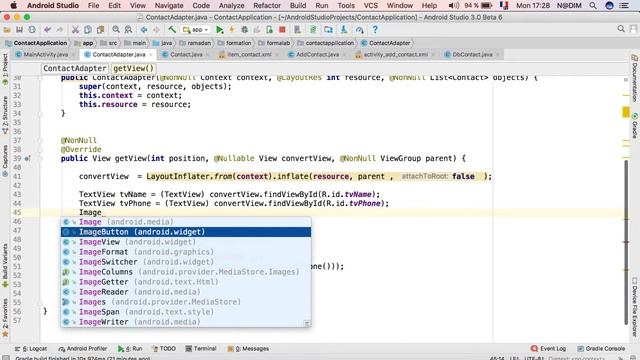
Task: Click the Replace toolbar icon
Action: point(128,30)
